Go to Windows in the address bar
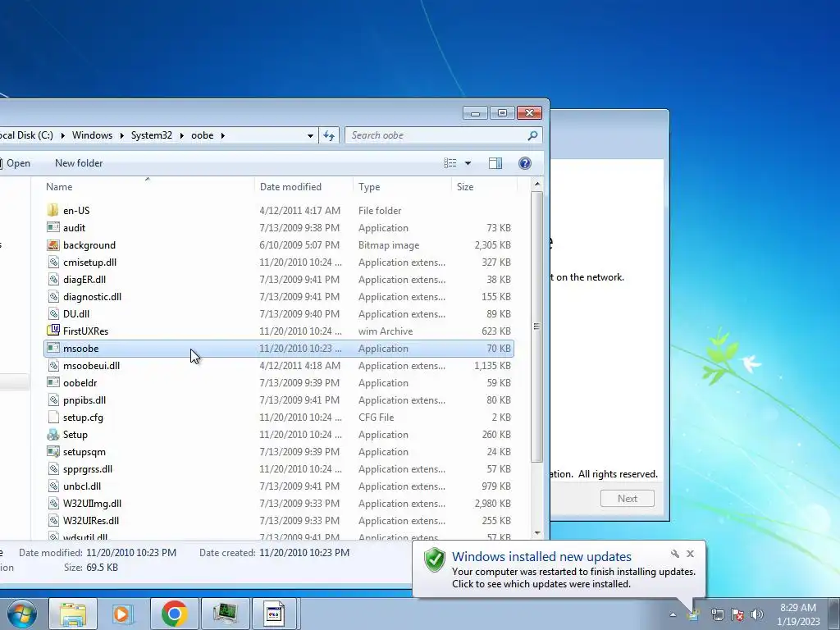The width and height of the screenshot is (840, 630). click(92, 135)
